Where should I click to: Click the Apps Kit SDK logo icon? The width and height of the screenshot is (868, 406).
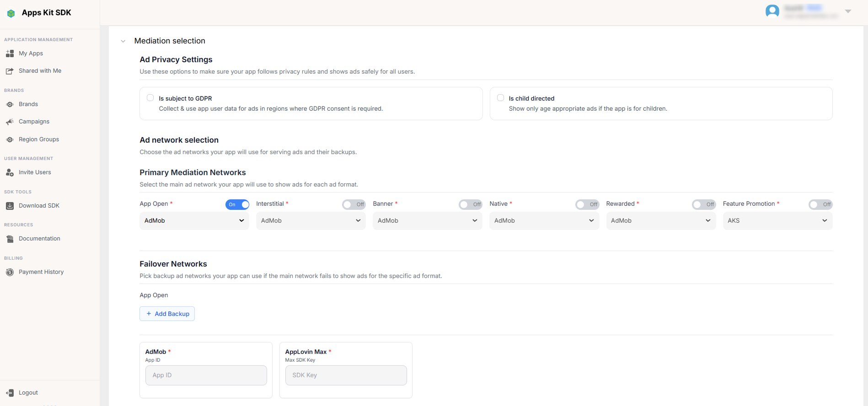click(x=11, y=13)
